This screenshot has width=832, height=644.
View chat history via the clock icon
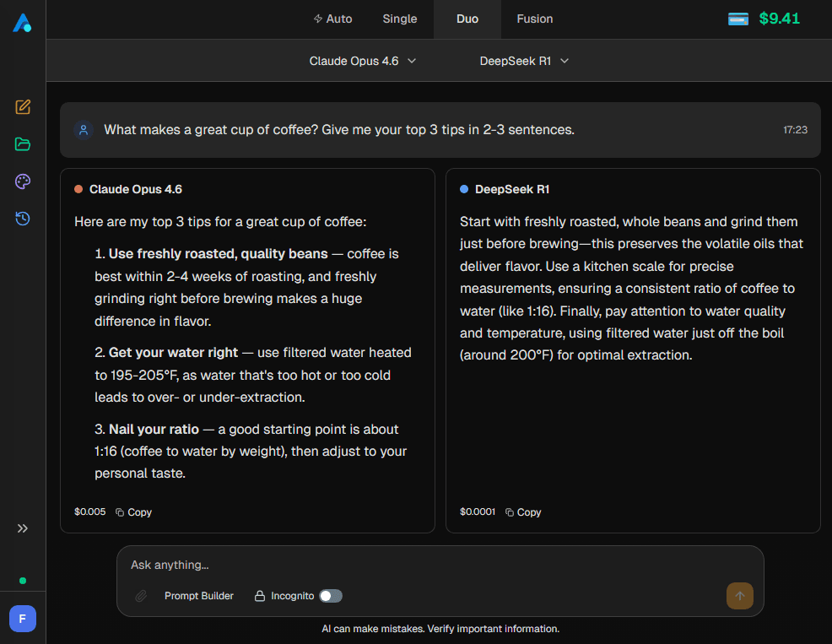23,219
